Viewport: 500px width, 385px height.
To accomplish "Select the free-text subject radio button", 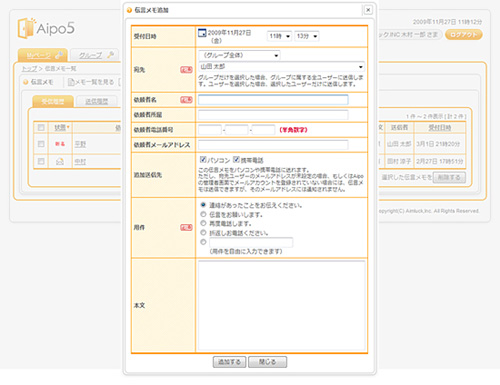I will (203, 242).
